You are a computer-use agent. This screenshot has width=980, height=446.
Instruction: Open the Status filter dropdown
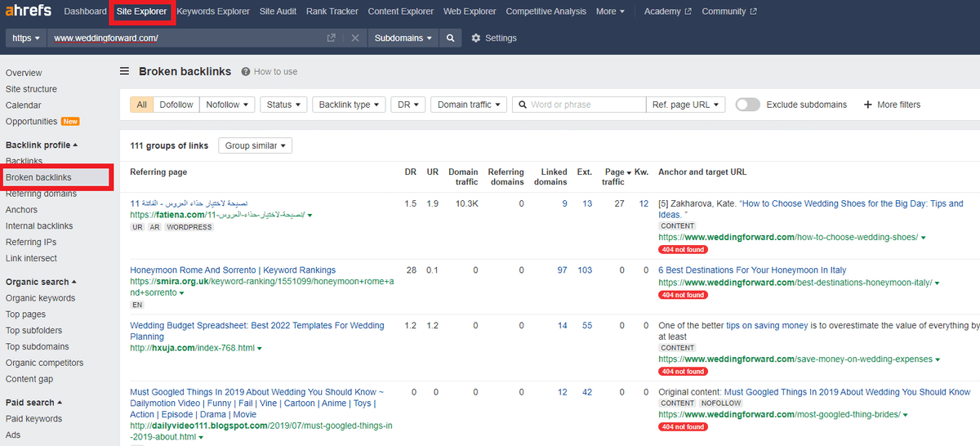click(284, 105)
